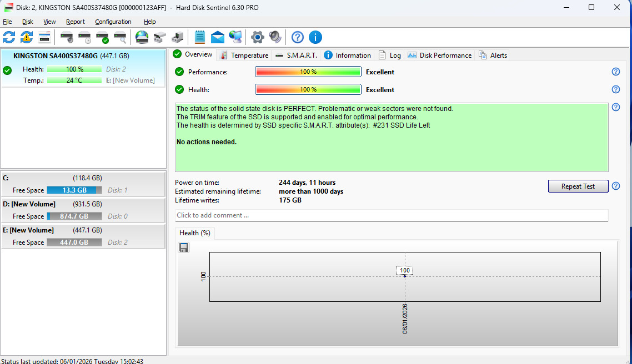
Task: Click the C: free space 13.3 GB bar
Action: coord(74,190)
